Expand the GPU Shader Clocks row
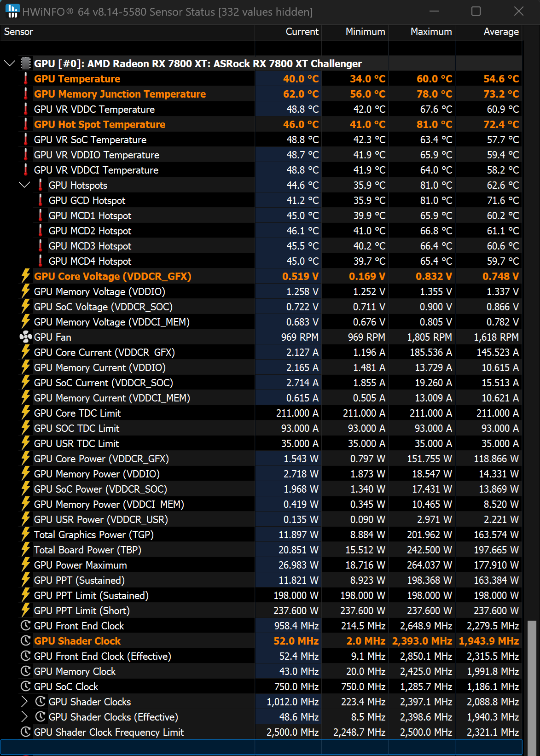540x756 pixels. click(24, 701)
